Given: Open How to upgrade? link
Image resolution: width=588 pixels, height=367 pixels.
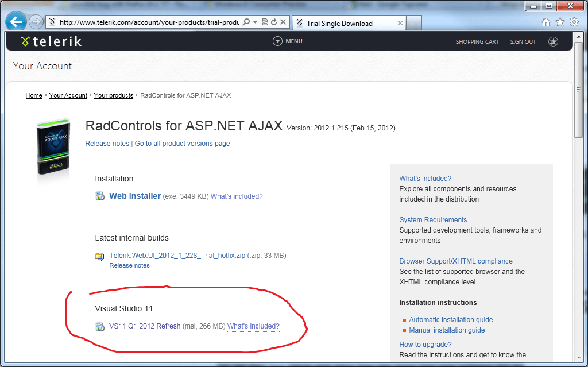Looking at the screenshot, I should point(425,345).
